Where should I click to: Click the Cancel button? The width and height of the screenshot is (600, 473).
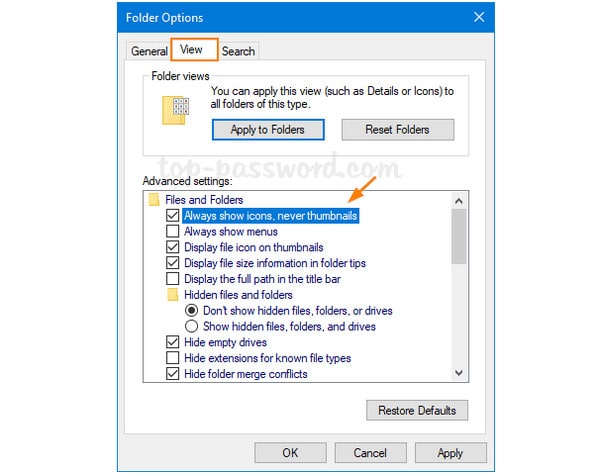point(370,453)
